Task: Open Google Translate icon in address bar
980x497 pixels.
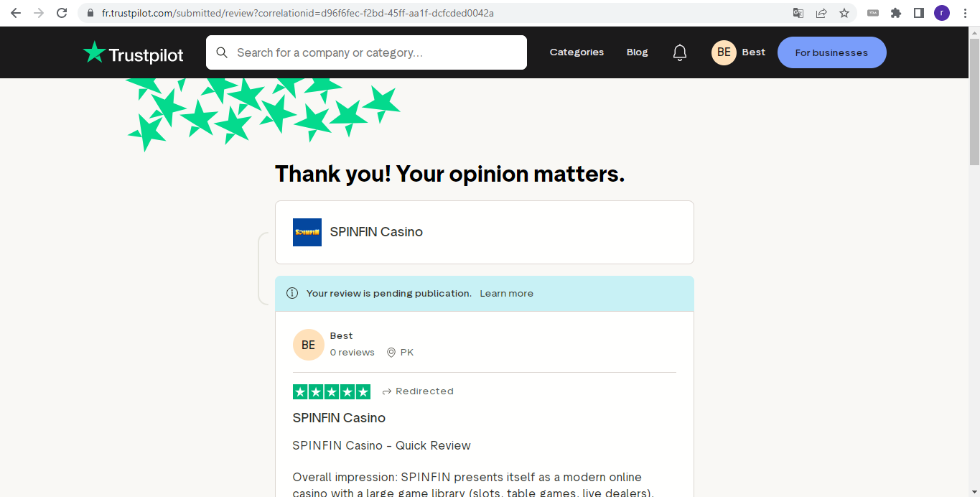Action: [x=798, y=13]
